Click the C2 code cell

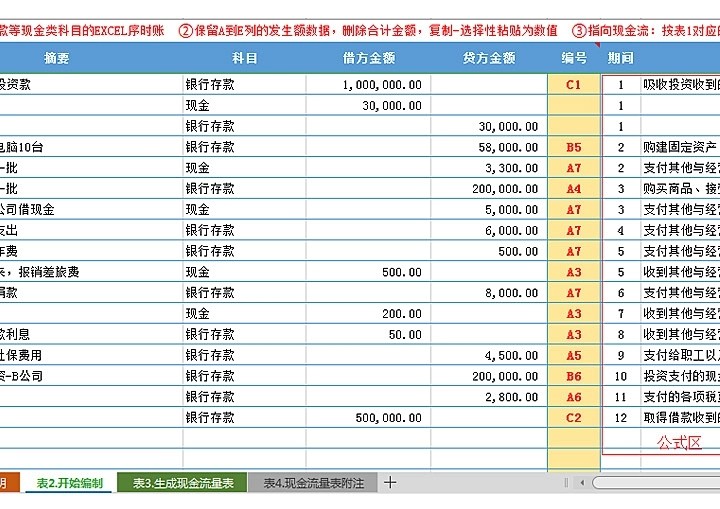coord(574,418)
